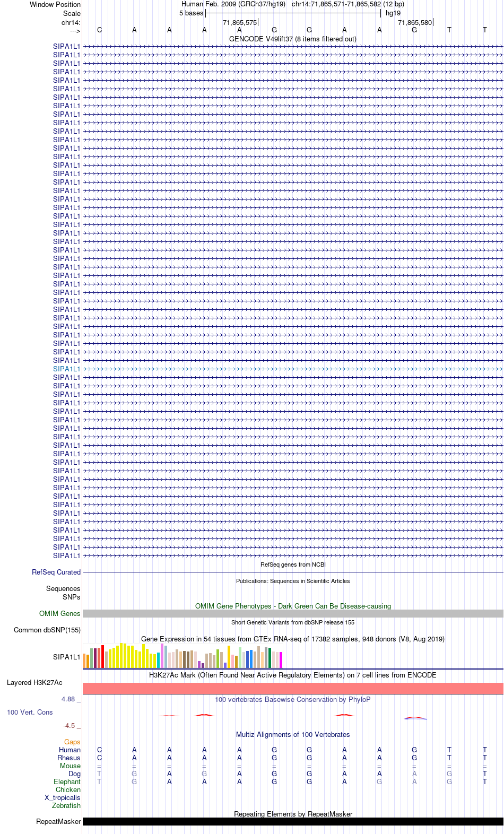Screen dimensions: 504x834
Task: Click the Human Feb. 2009 (GRCh37/hg19) text
Action: (x=233, y=4)
